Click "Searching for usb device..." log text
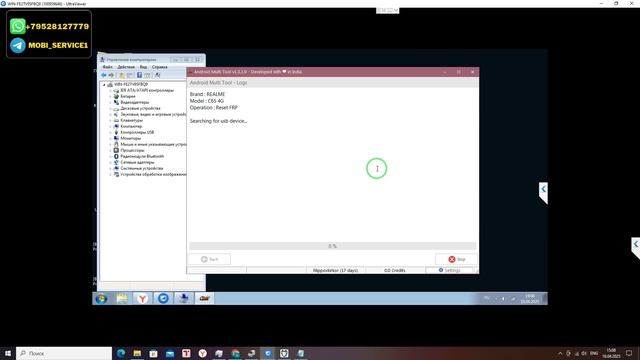640x360 pixels. [x=218, y=121]
